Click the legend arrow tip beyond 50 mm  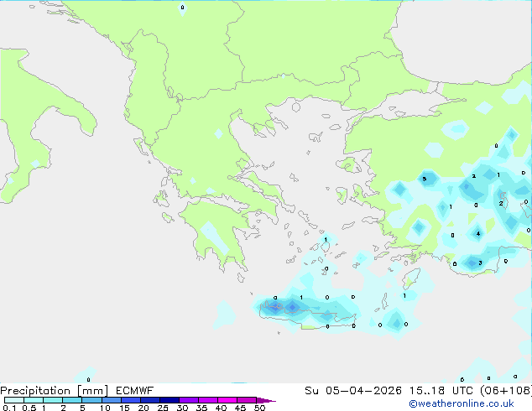click(266, 400)
